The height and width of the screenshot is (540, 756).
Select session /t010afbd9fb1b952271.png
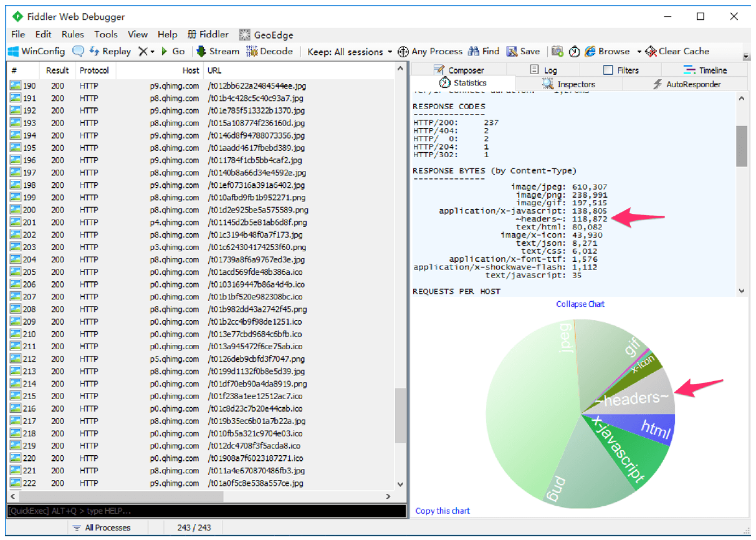201,198
